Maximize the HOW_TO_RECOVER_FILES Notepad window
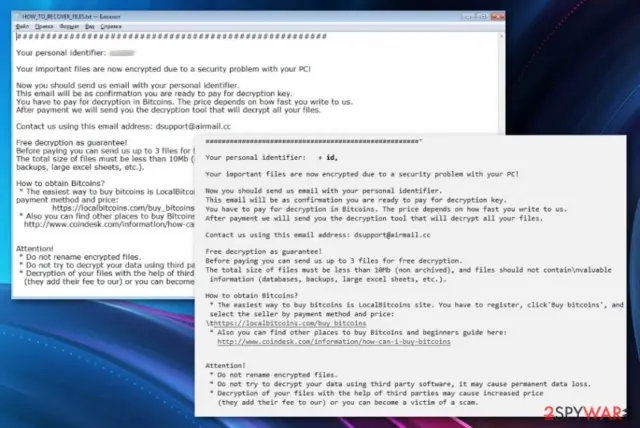 [482, 16]
